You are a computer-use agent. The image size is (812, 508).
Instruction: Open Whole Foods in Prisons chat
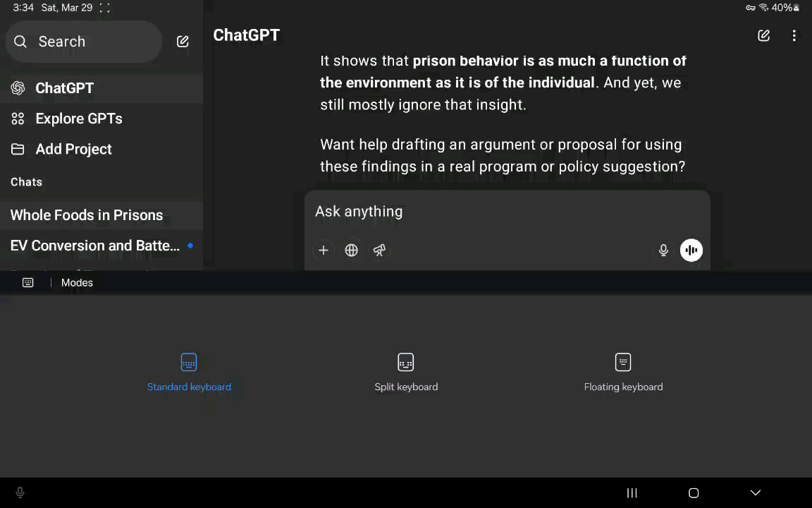coord(101,215)
